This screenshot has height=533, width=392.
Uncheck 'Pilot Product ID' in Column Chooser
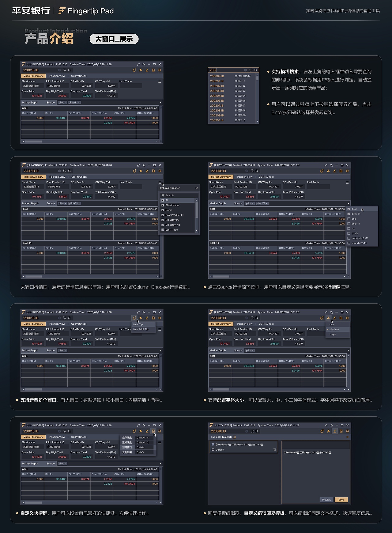[163, 215]
